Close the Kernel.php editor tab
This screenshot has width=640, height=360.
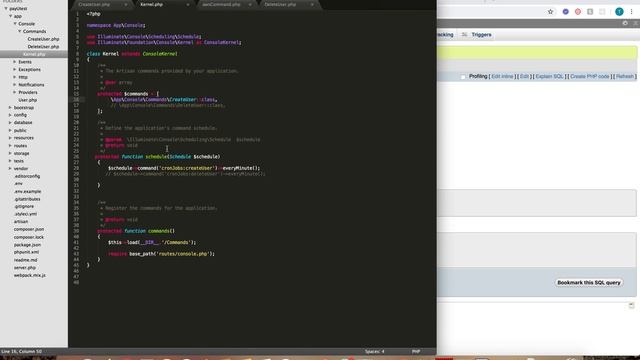point(188,4)
